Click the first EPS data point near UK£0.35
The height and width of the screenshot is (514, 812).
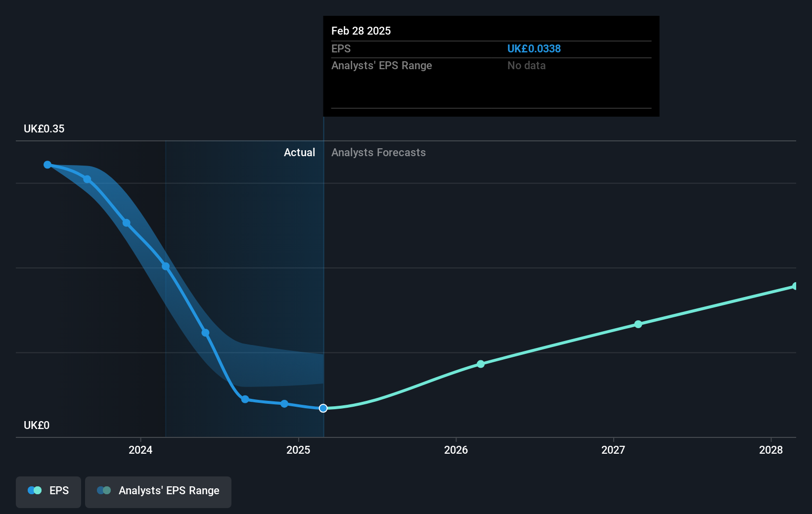47,165
